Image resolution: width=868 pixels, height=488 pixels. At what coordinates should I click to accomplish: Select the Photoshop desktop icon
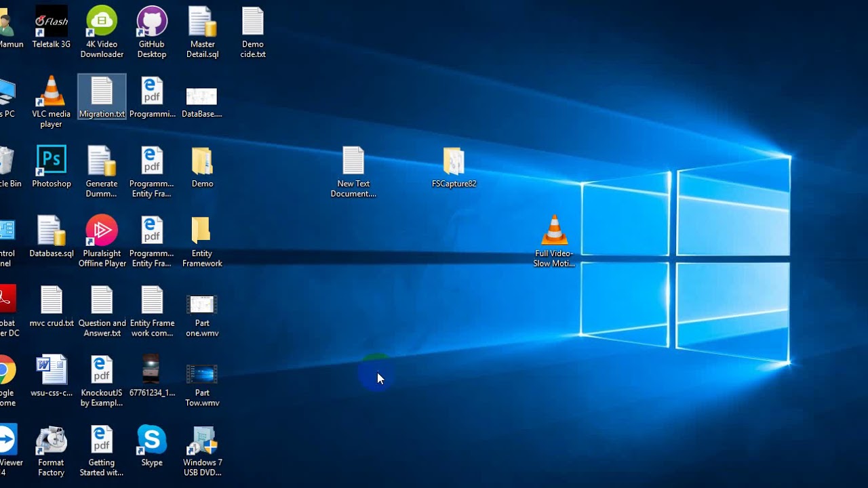pyautogui.click(x=52, y=167)
